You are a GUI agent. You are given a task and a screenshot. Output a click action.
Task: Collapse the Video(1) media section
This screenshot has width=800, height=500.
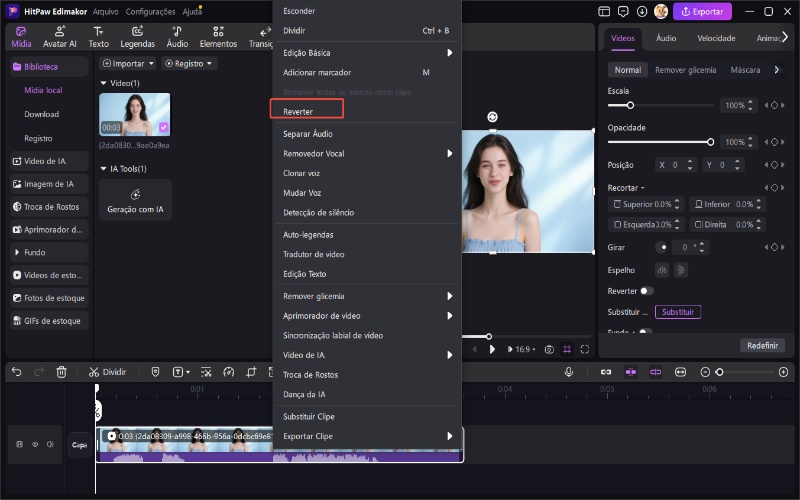(x=104, y=83)
